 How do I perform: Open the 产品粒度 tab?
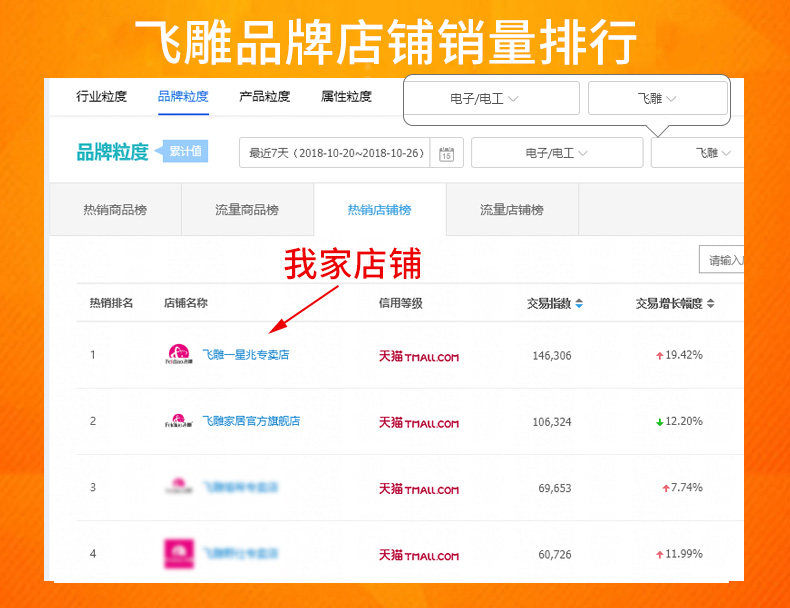pos(265,96)
